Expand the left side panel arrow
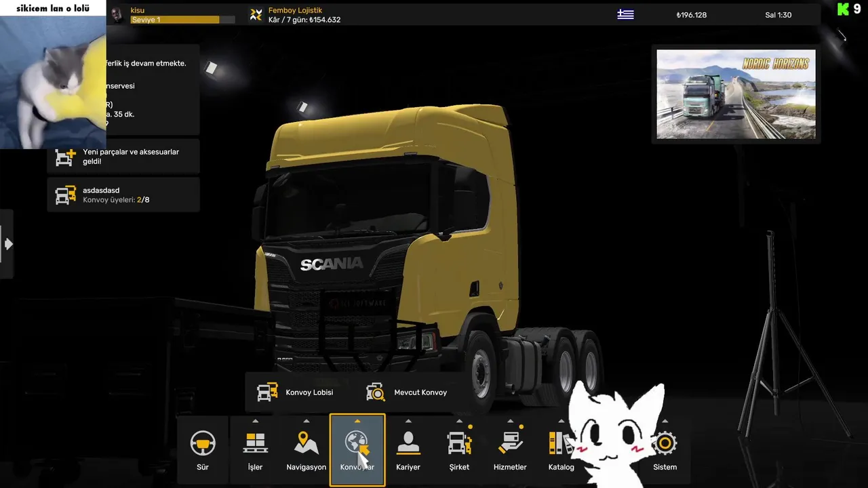Screen dimensions: 868x488 pos(8,243)
